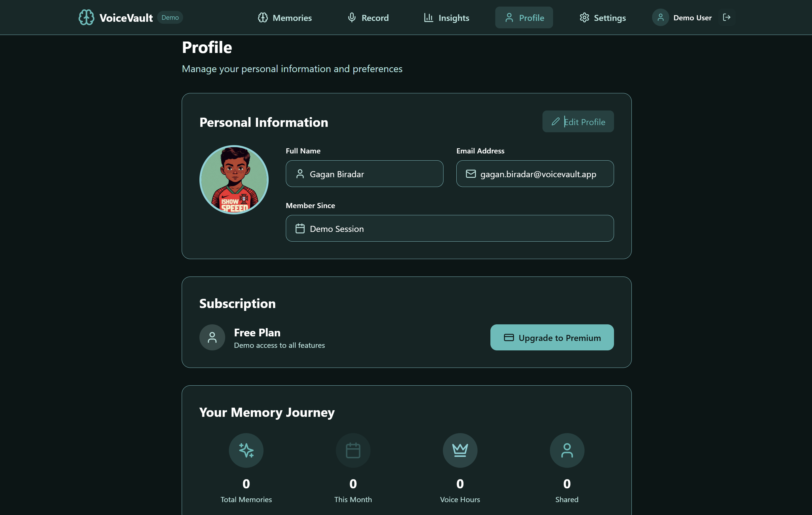This screenshot has height=515, width=812.
Task: Go to the Record page
Action: pos(368,17)
